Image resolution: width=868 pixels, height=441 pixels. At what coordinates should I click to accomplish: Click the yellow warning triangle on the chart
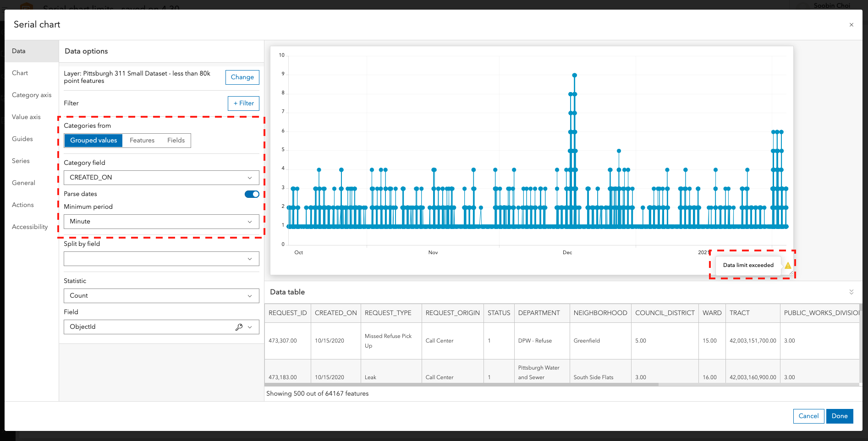tap(788, 265)
